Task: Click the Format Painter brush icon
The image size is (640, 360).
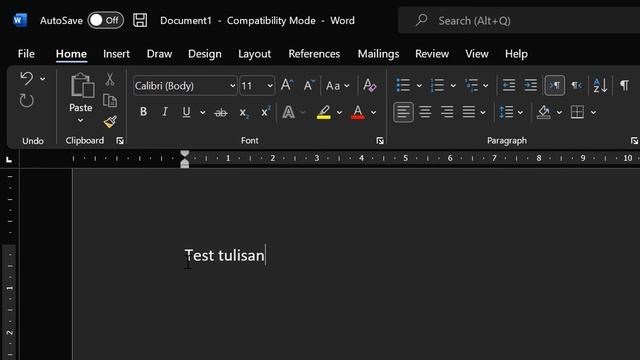Action: (110, 122)
